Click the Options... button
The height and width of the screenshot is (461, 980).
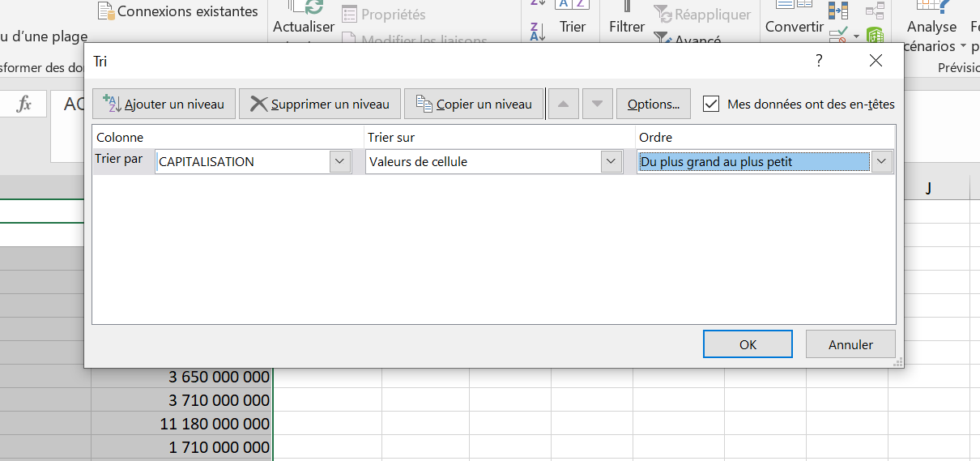coord(653,105)
